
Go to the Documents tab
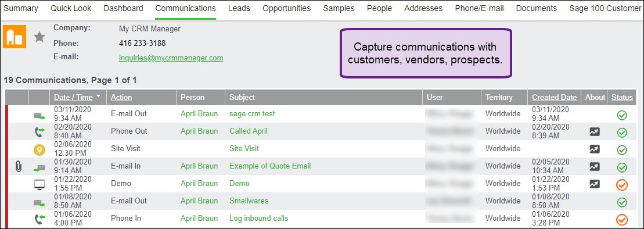point(537,8)
